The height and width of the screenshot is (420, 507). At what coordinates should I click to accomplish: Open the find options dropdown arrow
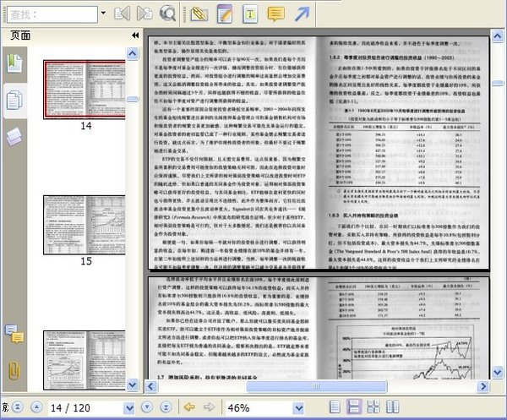pos(103,14)
